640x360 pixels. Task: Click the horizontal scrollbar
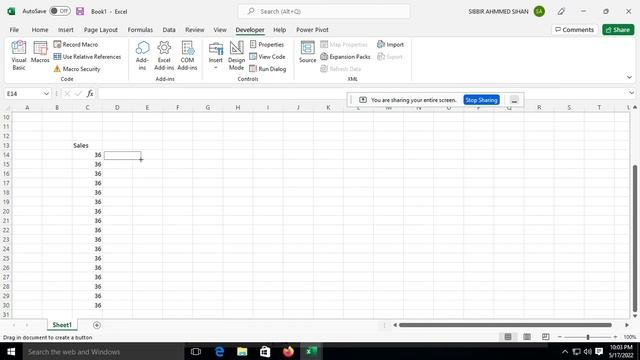point(505,325)
